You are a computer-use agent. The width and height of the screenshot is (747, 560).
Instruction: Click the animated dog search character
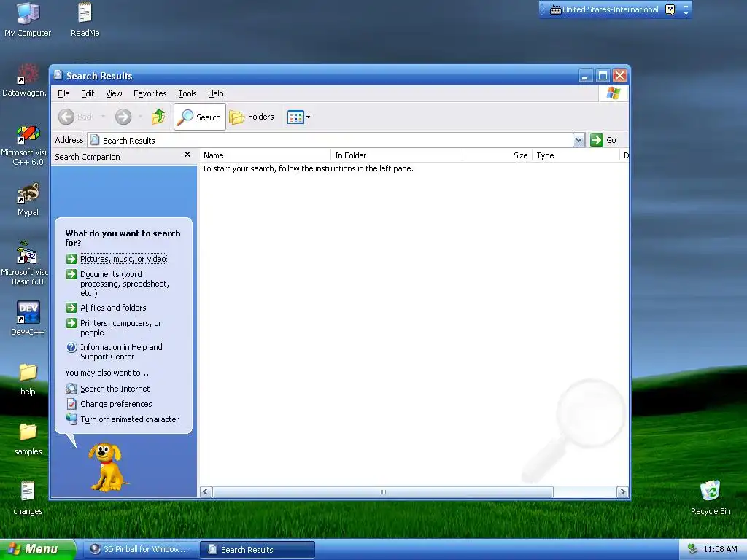click(107, 467)
